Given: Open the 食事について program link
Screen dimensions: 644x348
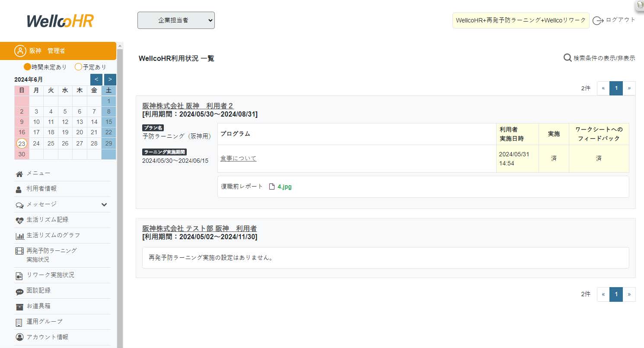Looking at the screenshot, I should [x=238, y=158].
